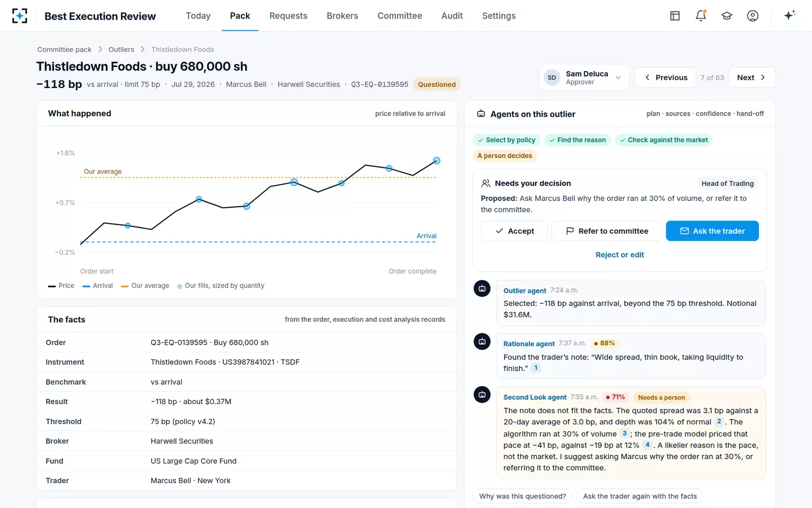Open the layout panel icon in header
This screenshot has width=812, height=508.
tap(675, 16)
